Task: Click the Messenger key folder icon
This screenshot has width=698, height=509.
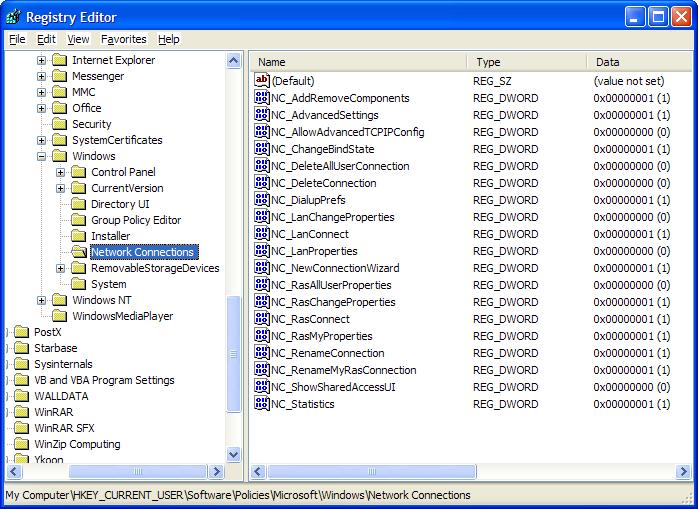Action: [60, 76]
